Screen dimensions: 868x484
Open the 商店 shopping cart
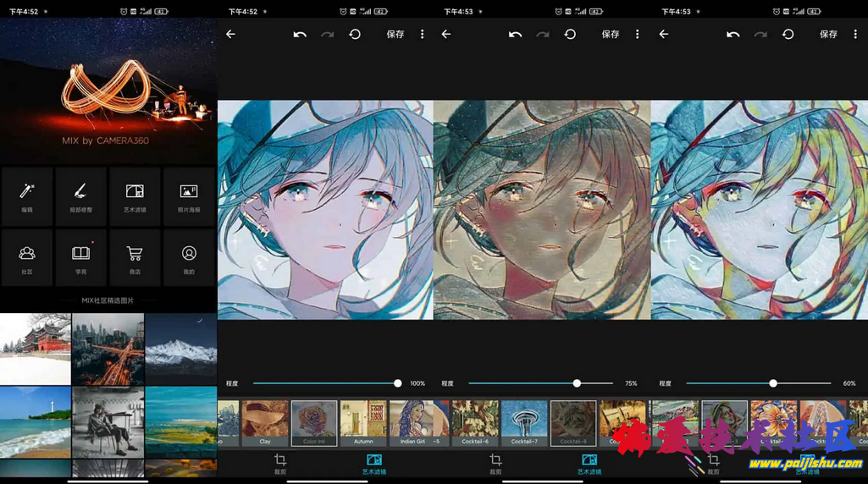pos(135,257)
